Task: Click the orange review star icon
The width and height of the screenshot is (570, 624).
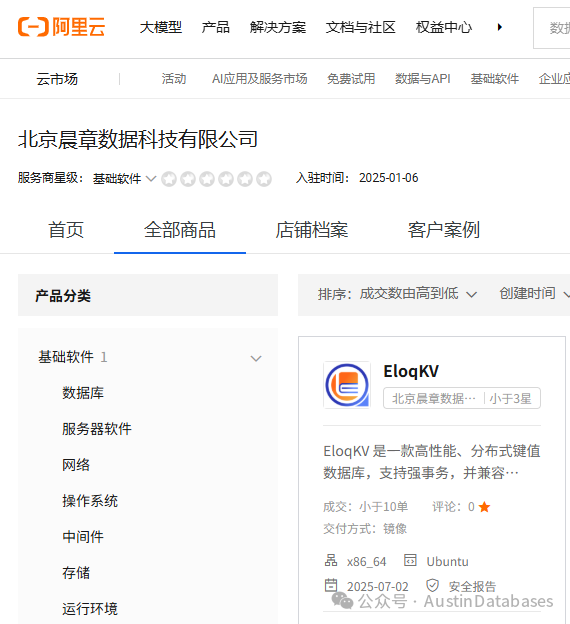Action: [484, 507]
